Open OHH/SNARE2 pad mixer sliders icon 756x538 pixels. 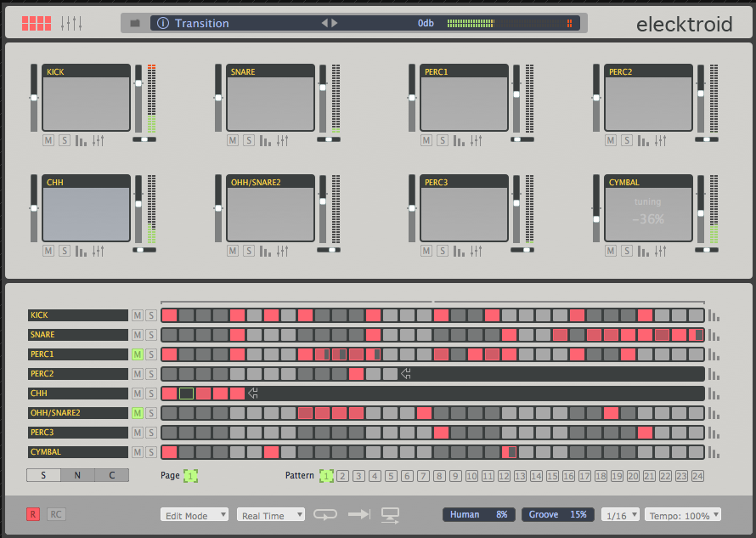282,251
